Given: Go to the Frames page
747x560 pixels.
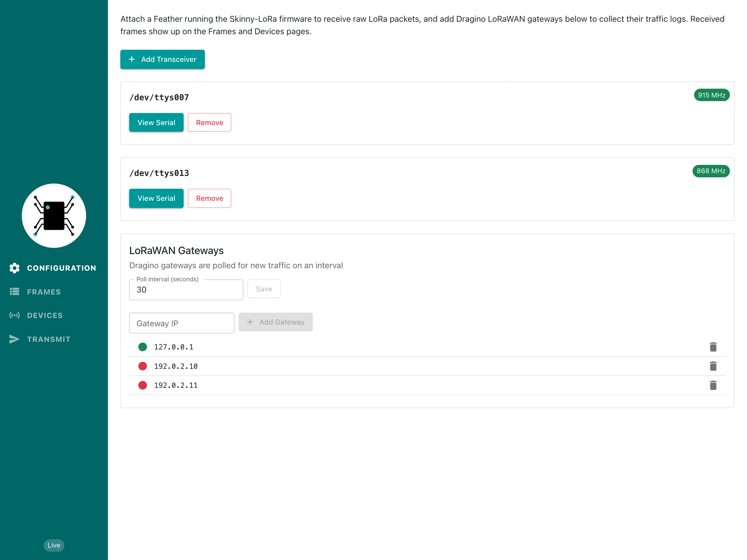Looking at the screenshot, I should pos(35,292).
